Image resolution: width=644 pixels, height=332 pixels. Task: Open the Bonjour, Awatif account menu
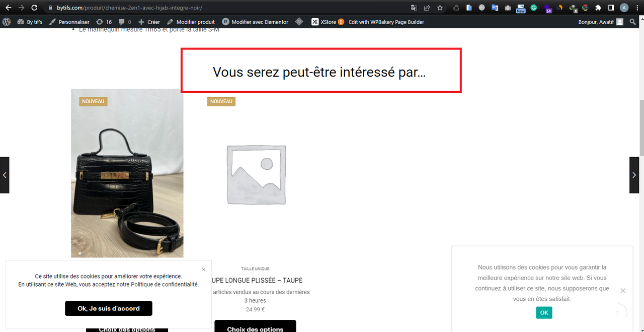point(601,22)
